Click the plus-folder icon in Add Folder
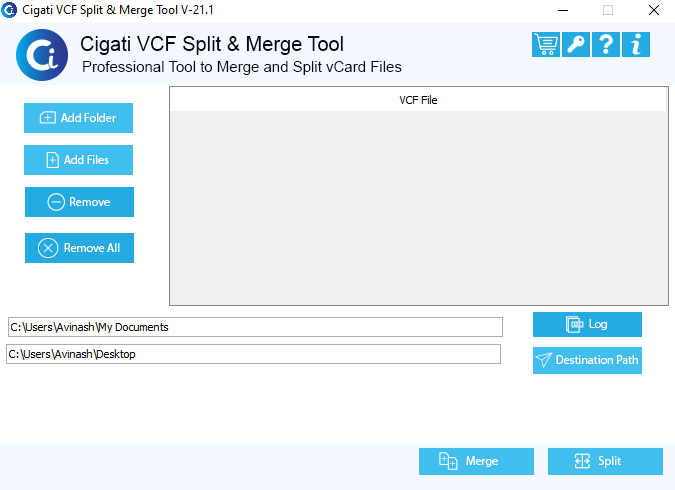 click(x=48, y=118)
